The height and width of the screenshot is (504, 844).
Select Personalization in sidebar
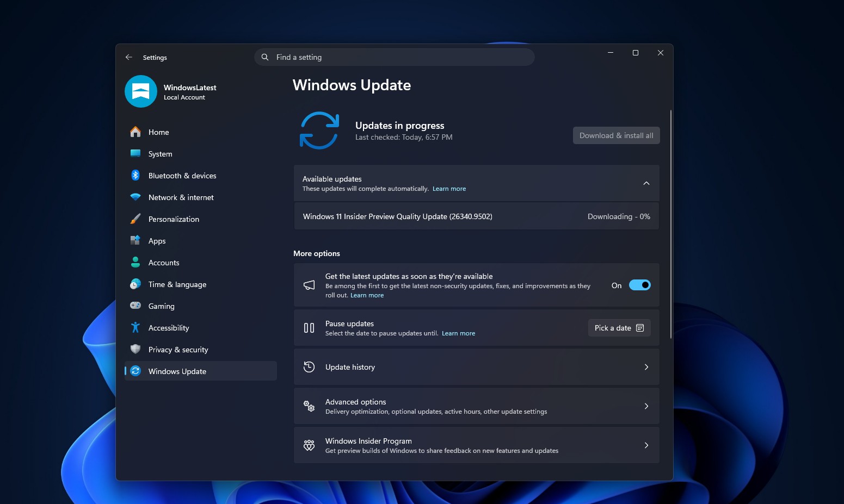[201, 219]
